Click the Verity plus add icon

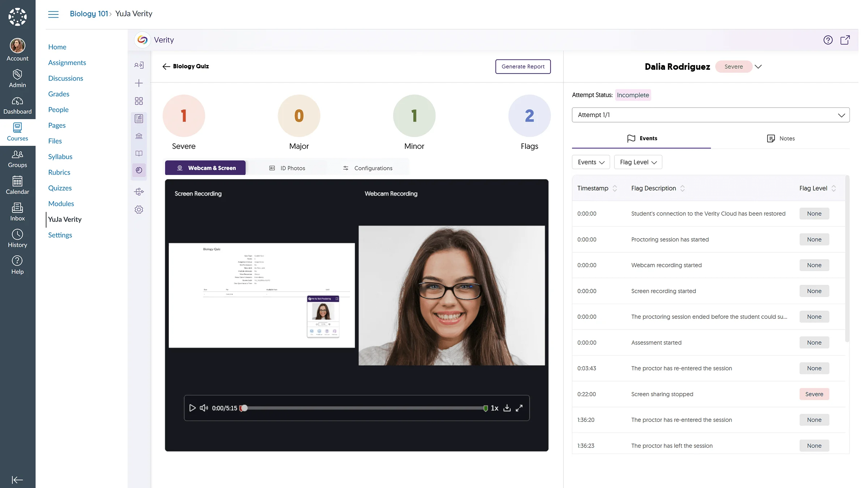139,83
